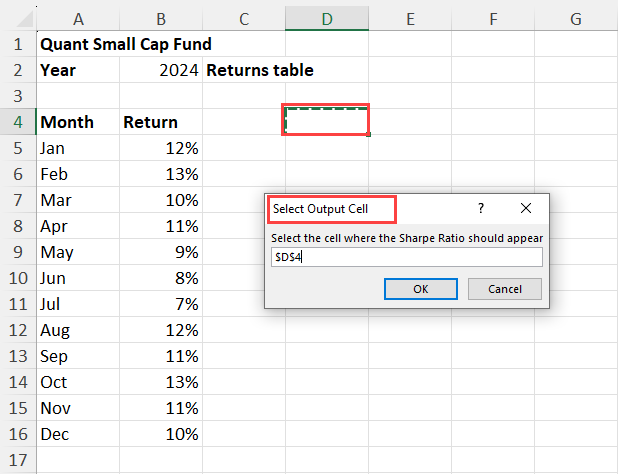This screenshot has height=474, width=618.
Task: Select Mar's 10% return cell
Action: (161, 200)
